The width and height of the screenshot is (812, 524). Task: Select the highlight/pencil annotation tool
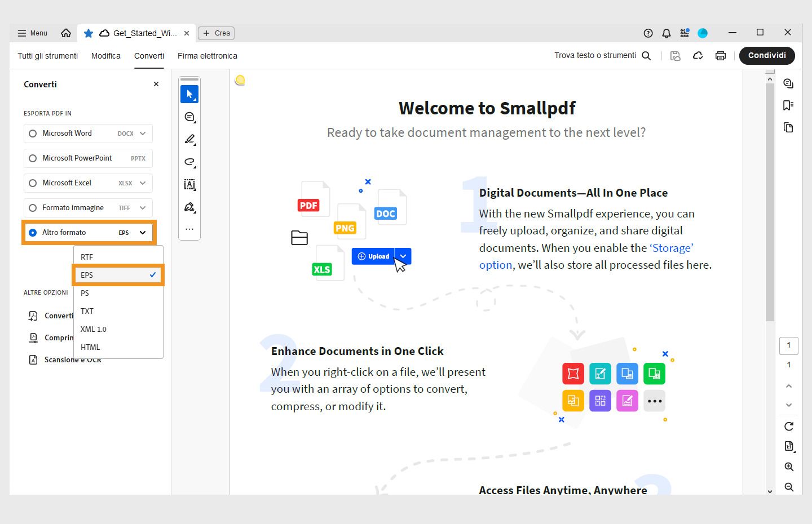189,139
